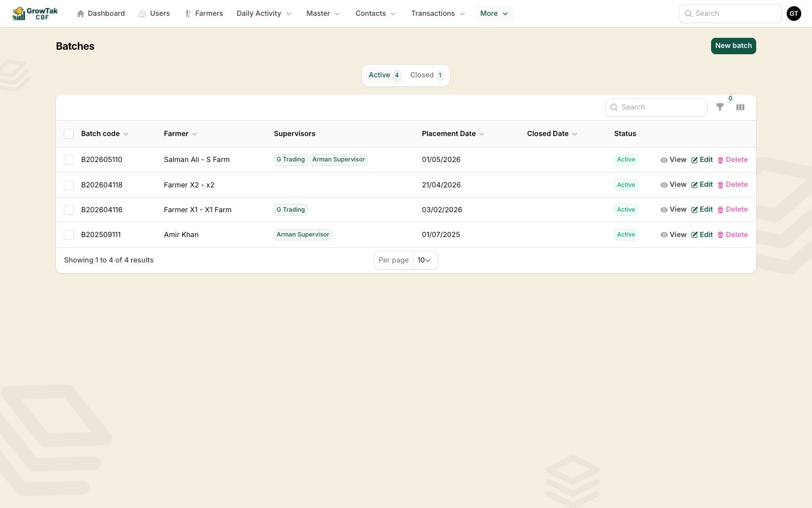Click the date "01/07/2025"
Image resolution: width=812 pixels, height=508 pixels.
click(441, 235)
